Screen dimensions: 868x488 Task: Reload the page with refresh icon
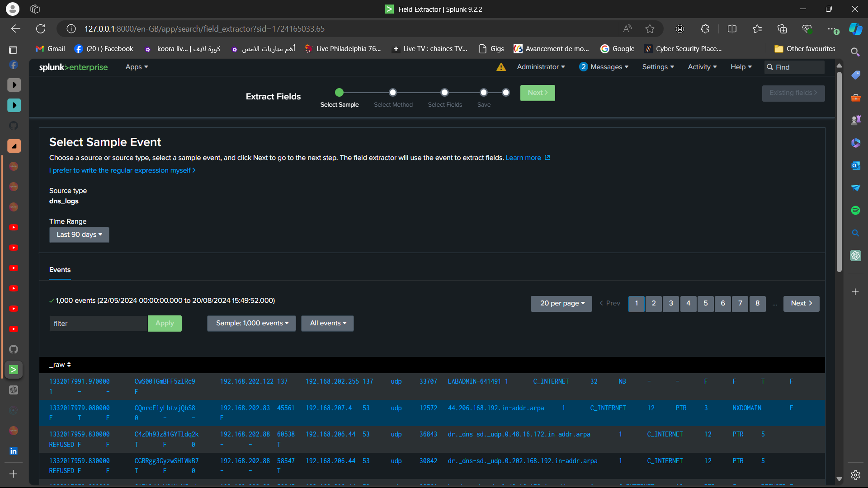[41, 29]
